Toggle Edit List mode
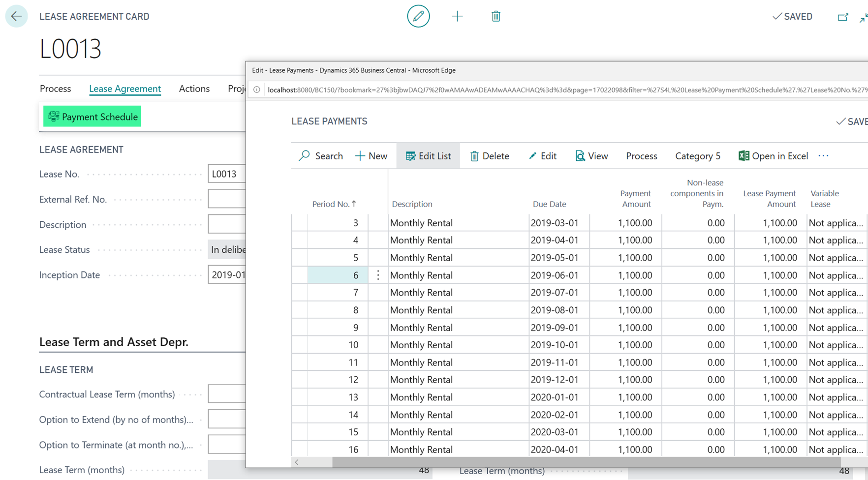The width and height of the screenshot is (868, 480). coord(428,156)
